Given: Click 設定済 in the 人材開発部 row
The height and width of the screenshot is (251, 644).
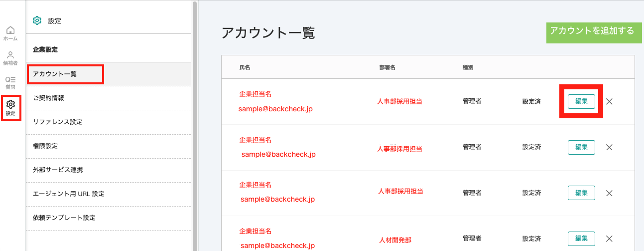Looking at the screenshot, I should point(531,239).
